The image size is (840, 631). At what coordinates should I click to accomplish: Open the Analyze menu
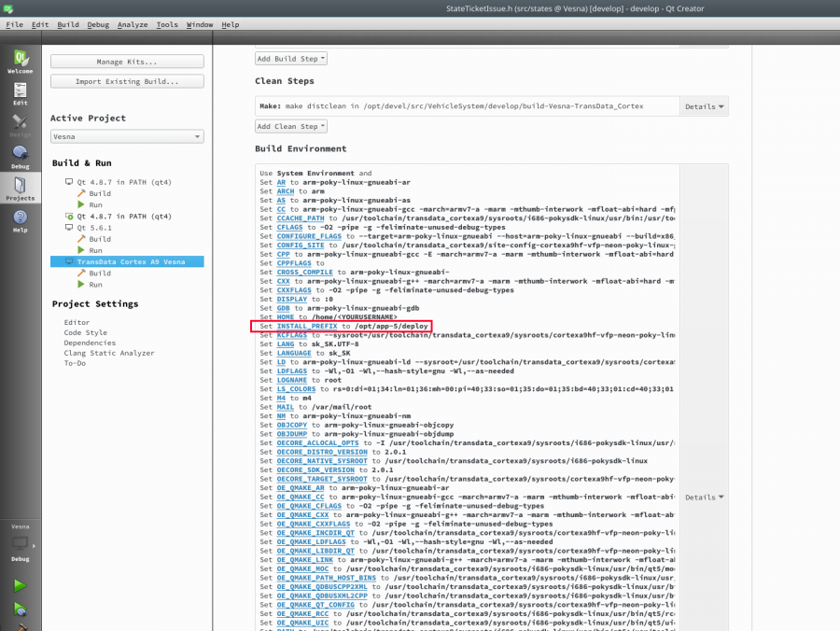pos(133,24)
